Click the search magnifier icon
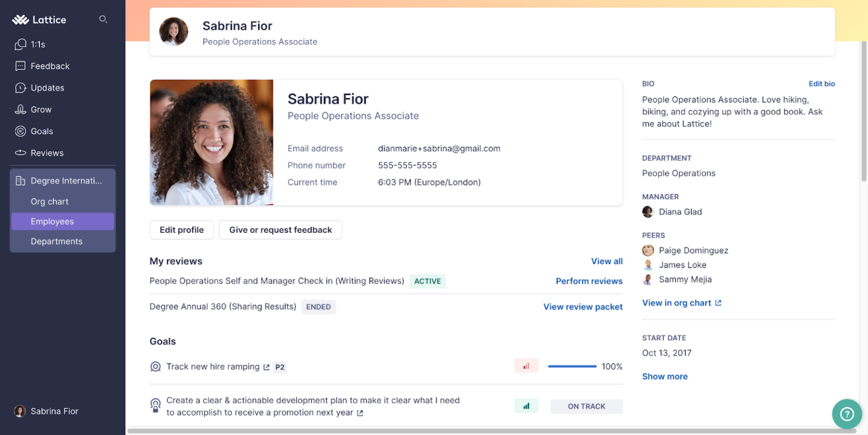The image size is (868, 435). click(103, 19)
